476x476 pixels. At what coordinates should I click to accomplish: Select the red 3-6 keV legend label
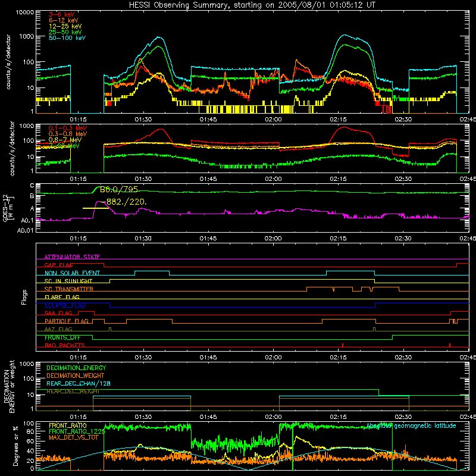click(61, 14)
